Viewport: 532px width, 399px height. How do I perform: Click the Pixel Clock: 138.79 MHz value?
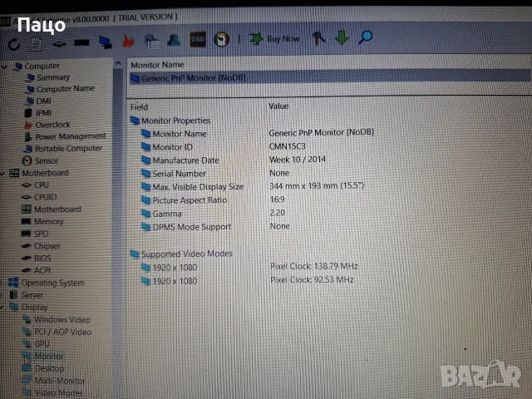[x=314, y=266]
